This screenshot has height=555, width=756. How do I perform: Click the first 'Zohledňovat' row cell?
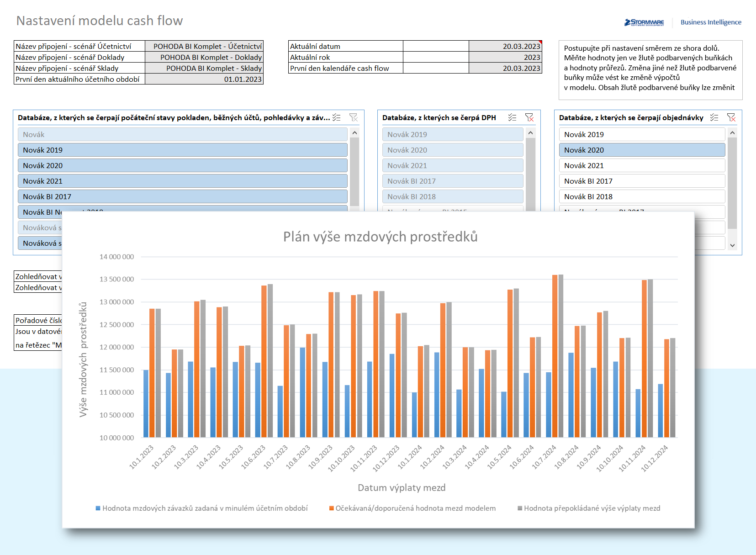(x=38, y=276)
